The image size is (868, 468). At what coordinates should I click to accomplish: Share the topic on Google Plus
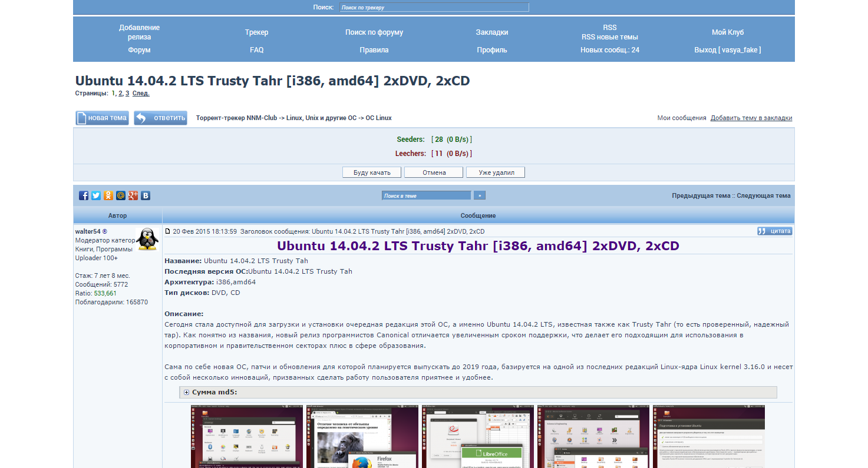click(x=133, y=195)
